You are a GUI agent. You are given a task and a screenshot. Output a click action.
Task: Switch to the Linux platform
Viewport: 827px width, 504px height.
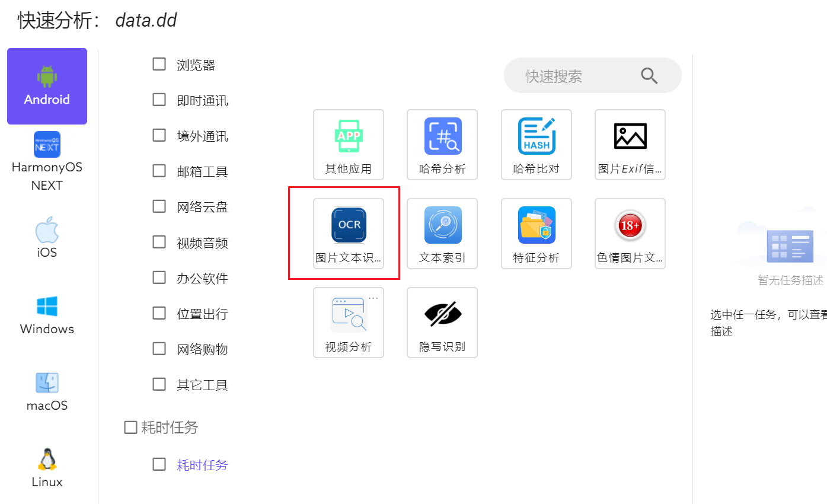[x=47, y=467]
